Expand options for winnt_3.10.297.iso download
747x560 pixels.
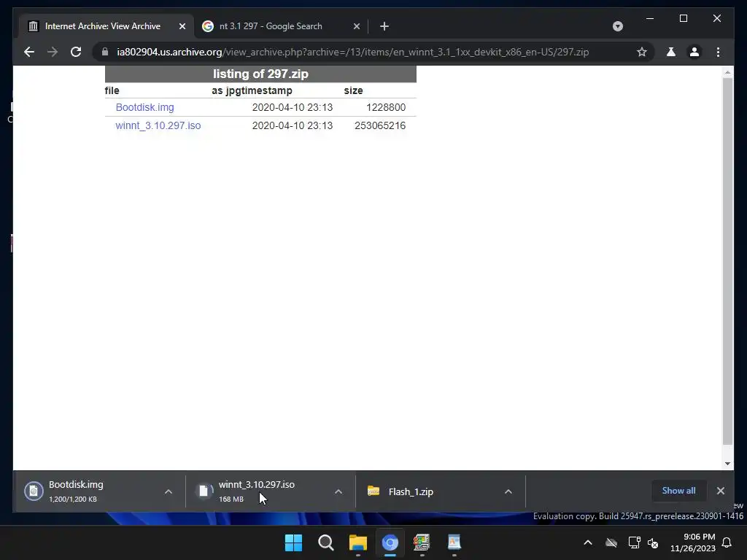pyautogui.click(x=338, y=491)
